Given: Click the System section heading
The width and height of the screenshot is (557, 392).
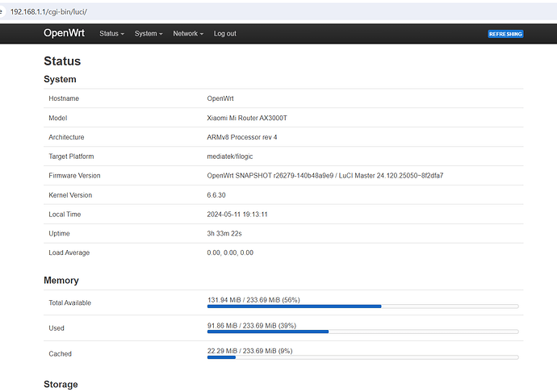Looking at the screenshot, I should 60,79.
